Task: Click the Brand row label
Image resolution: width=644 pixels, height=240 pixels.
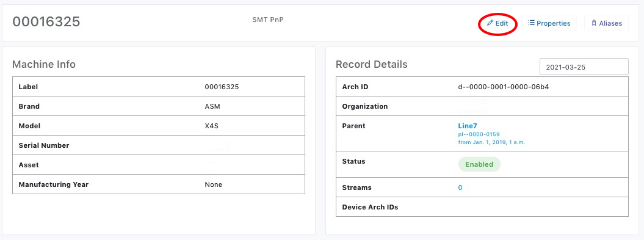Action: pos(29,106)
